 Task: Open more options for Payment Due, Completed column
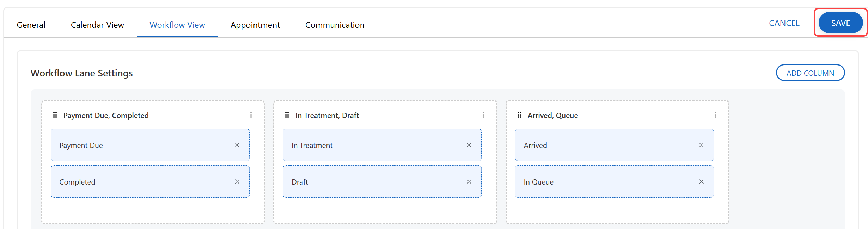pyautogui.click(x=251, y=115)
